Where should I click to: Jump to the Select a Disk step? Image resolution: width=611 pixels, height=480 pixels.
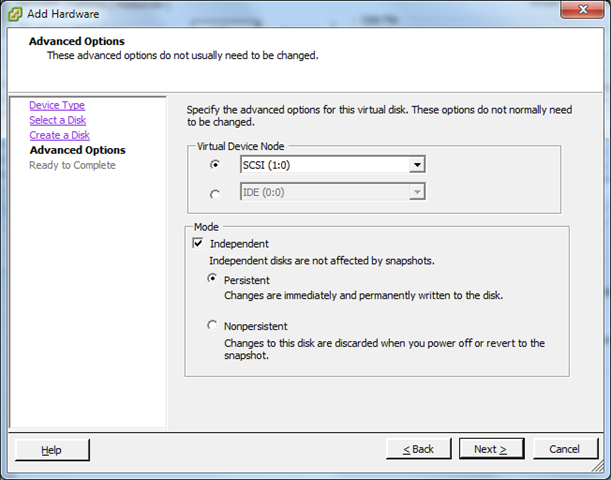click(57, 120)
